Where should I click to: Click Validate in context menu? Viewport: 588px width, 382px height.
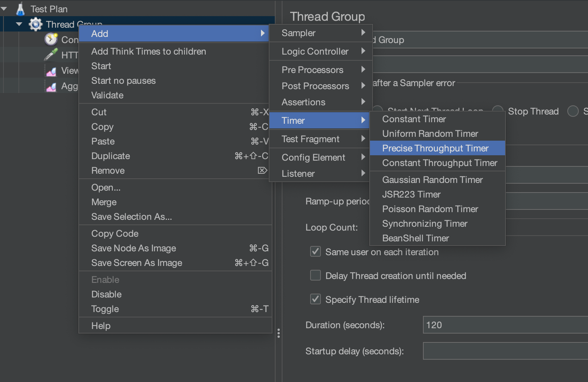pos(175,95)
